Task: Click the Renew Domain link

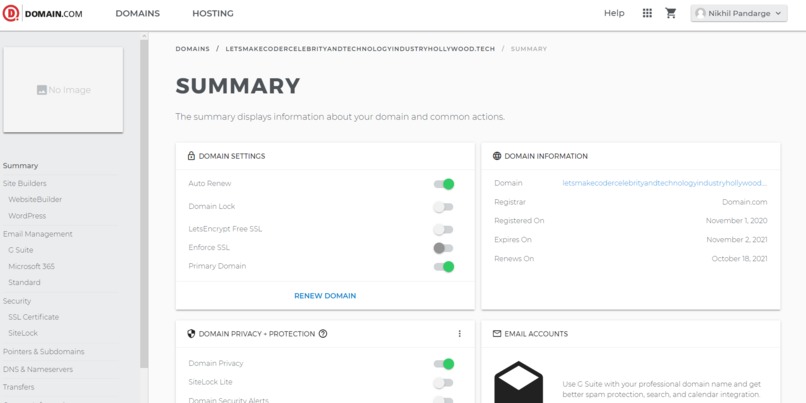Action: [x=325, y=296]
